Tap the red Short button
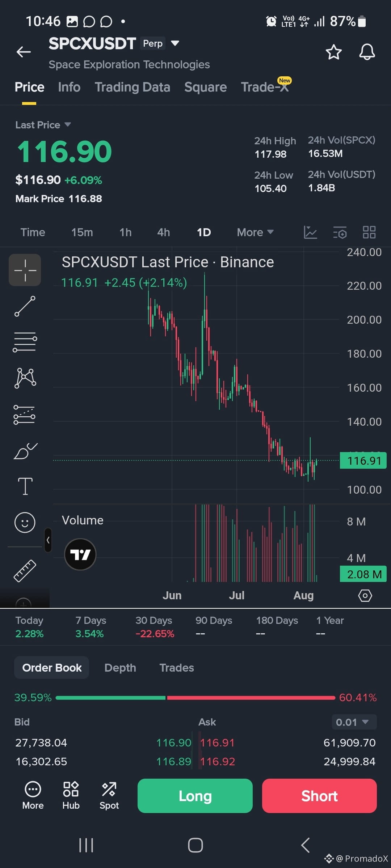Image resolution: width=391 pixels, height=868 pixels. [319, 796]
